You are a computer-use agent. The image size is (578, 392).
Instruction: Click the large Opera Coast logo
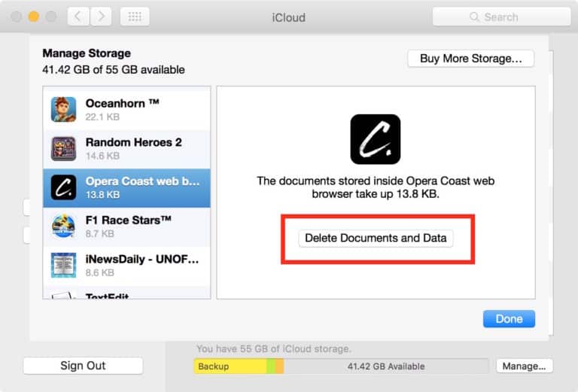[375, 139]
